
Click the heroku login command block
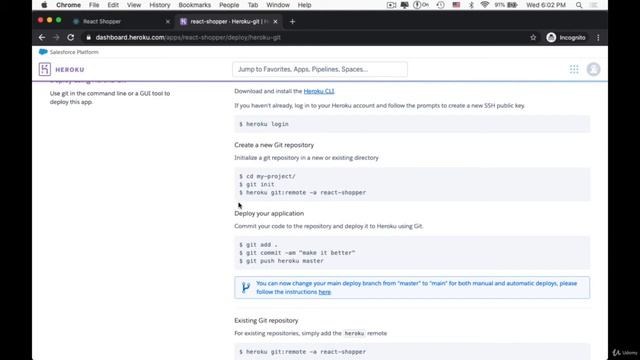tap(412, 124)
